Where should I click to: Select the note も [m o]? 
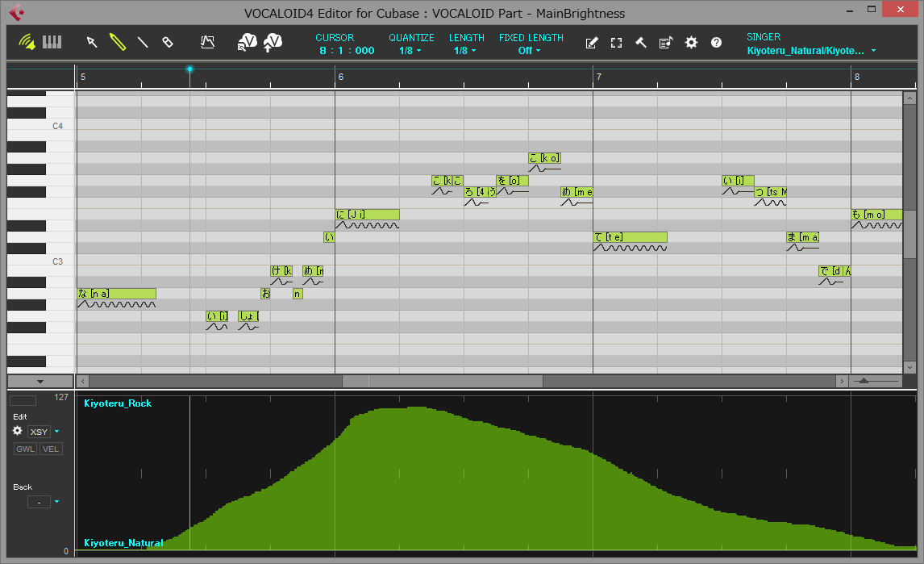[x=876, y=214]
